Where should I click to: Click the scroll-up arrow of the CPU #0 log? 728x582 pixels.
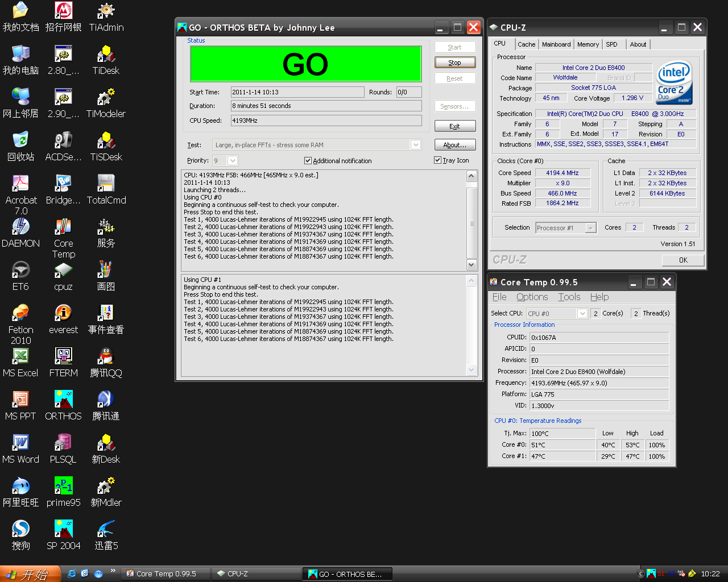click(x=471, y=176)
